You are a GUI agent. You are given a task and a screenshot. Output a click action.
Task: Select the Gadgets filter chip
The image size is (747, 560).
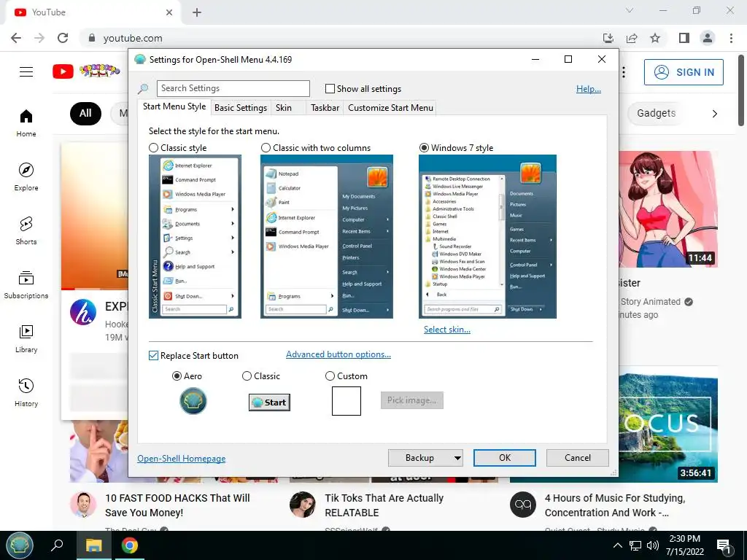[656, 113]
